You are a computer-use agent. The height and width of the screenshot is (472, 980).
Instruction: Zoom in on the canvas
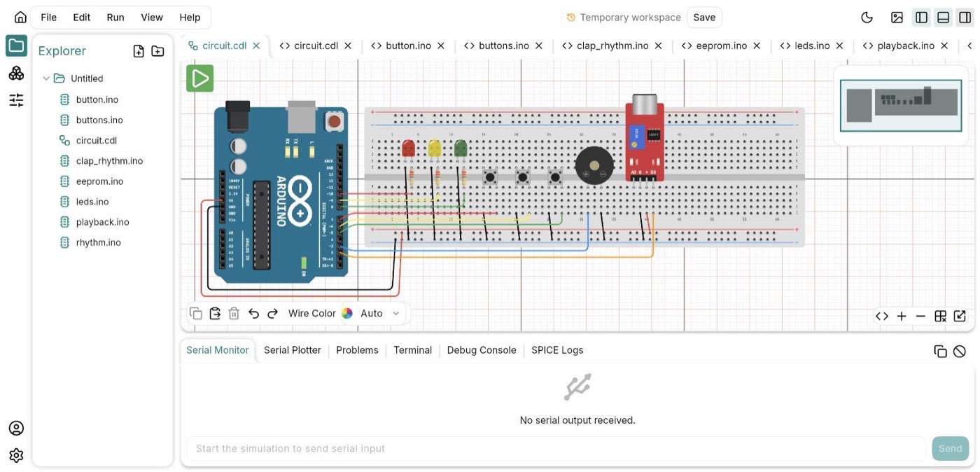(x=902, y=317)
